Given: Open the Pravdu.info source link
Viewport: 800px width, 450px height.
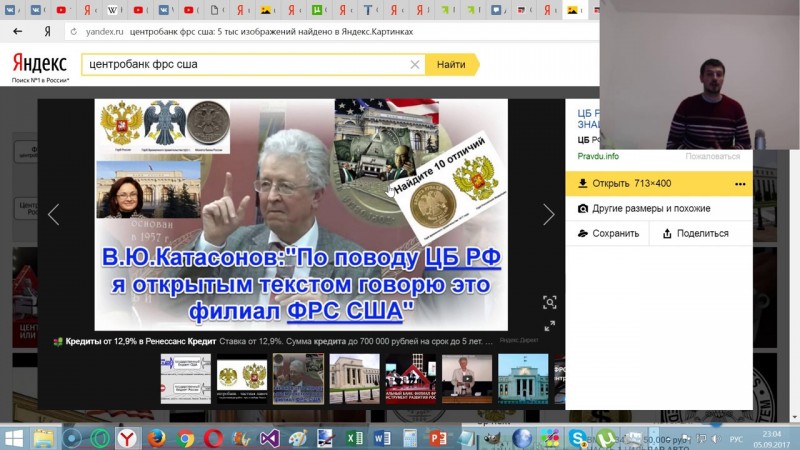Looking at the screenshot, I should 598,156.
